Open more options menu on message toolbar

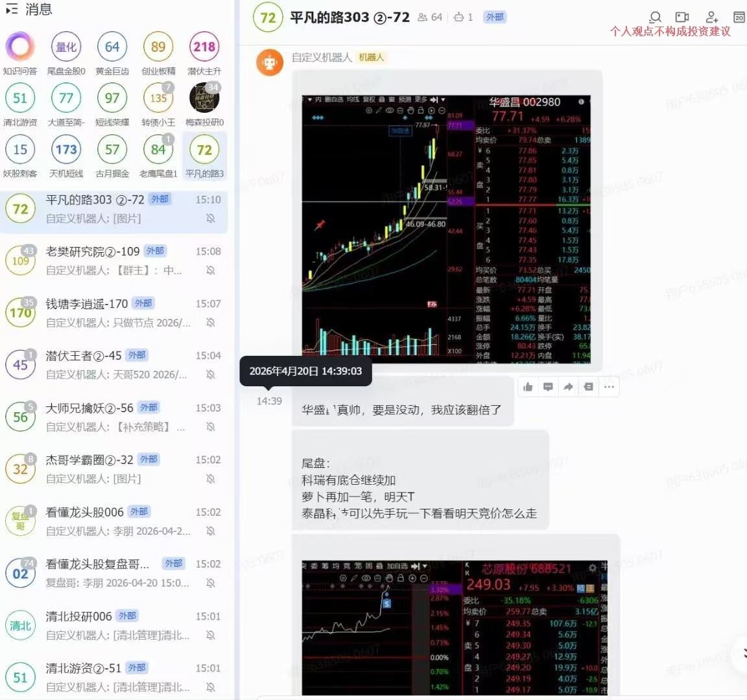point(608,387)
